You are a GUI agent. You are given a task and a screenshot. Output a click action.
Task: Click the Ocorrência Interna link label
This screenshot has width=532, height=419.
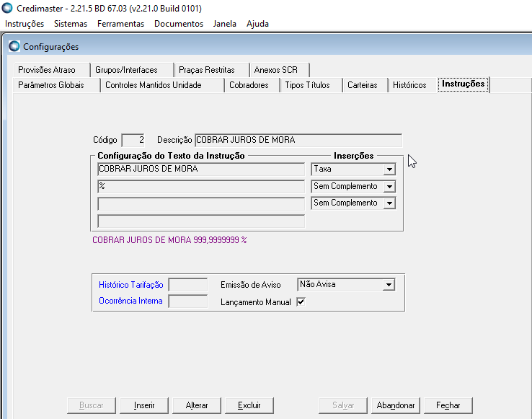coord(130,301)
